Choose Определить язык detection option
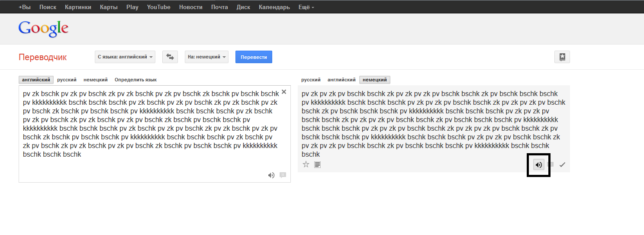The width and height of the screenshot is (644, 235). point(135,80)
